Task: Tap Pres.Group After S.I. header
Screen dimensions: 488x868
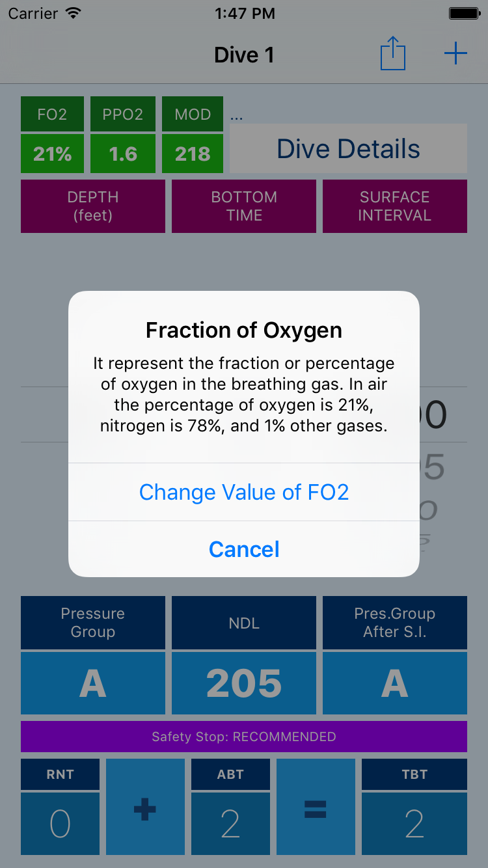Action: coord(395,623)
